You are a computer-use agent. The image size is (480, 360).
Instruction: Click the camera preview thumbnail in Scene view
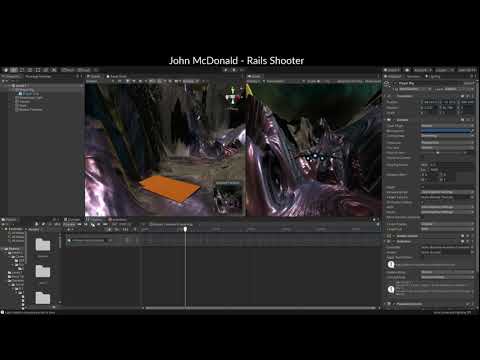pyautogui.click(x=228, y=198)
